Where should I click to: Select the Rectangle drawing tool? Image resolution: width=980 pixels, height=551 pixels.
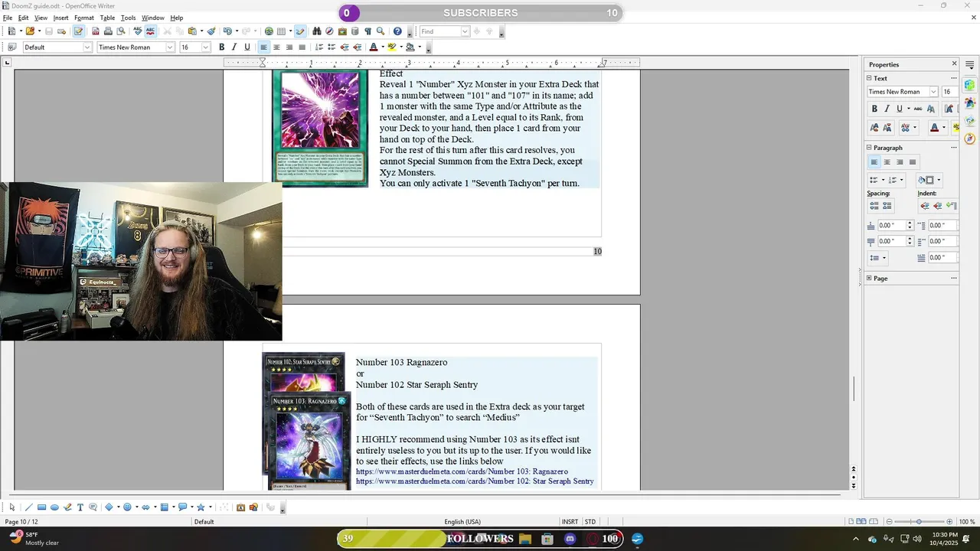click(42, 507)
